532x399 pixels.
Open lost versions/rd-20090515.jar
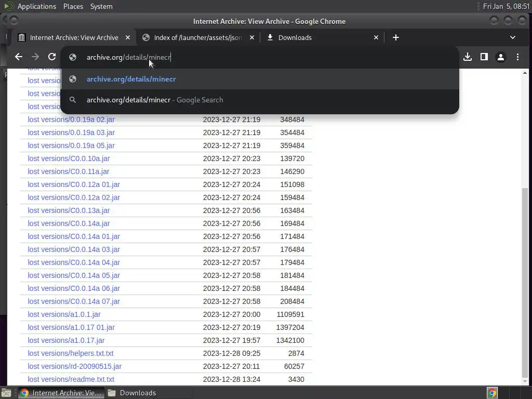tap(75, 366)
